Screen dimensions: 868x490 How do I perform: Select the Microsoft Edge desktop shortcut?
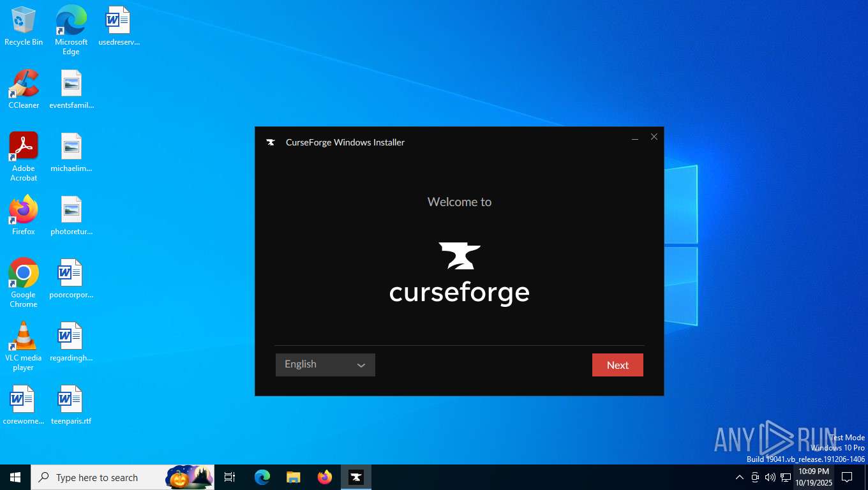71,30
